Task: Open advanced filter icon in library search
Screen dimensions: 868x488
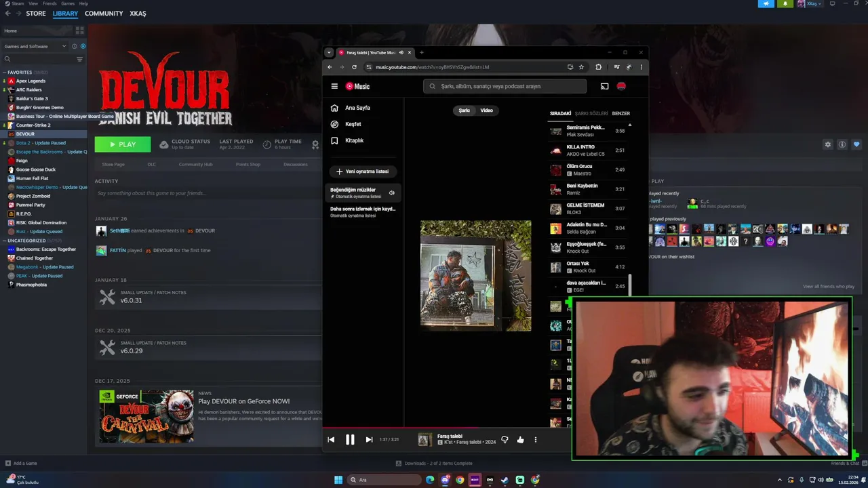Action: coord(79,59)
